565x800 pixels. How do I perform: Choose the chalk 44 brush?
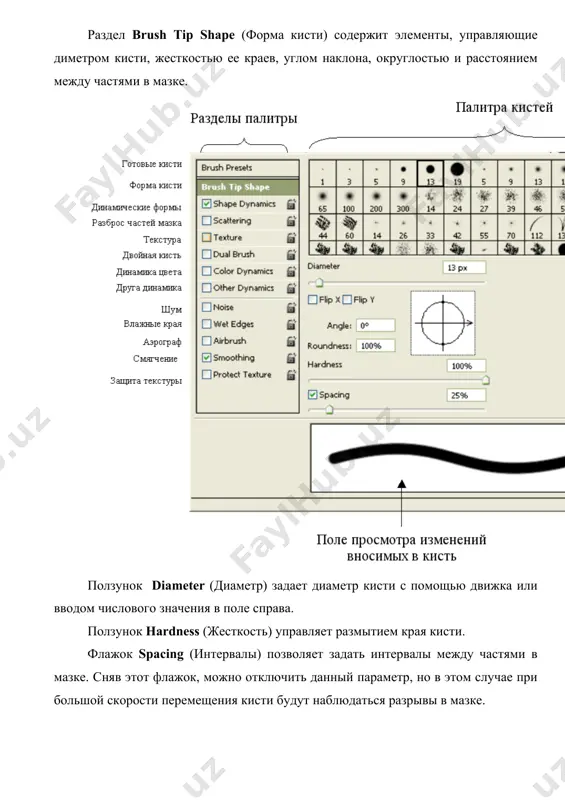pyautogui.click(x=323, y=227)
